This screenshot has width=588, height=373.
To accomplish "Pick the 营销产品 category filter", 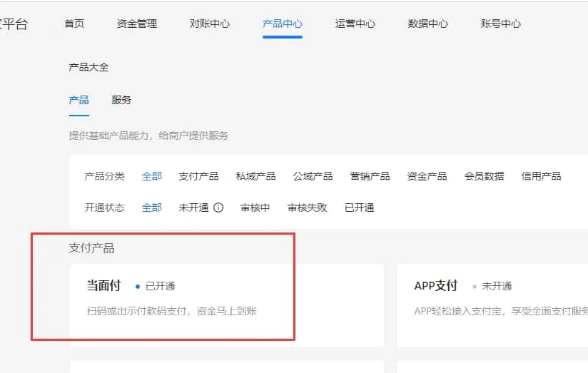I will 370,176.
